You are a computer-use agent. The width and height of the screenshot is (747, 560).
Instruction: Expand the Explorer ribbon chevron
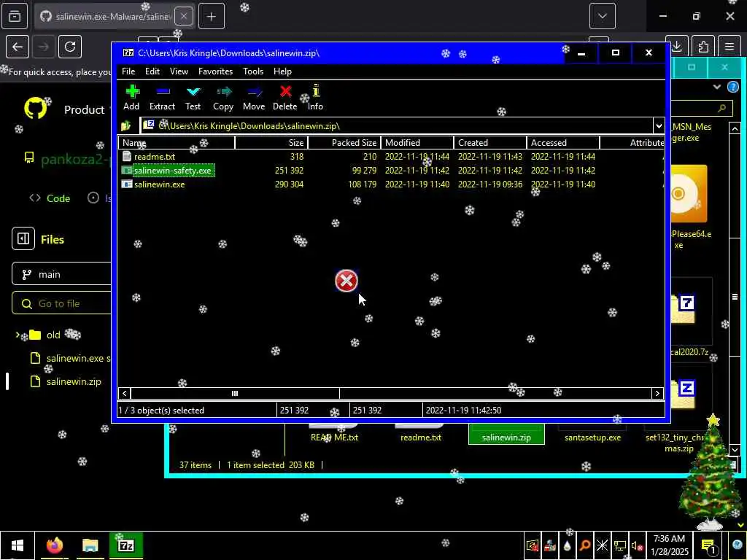click(x=717, y=87)
